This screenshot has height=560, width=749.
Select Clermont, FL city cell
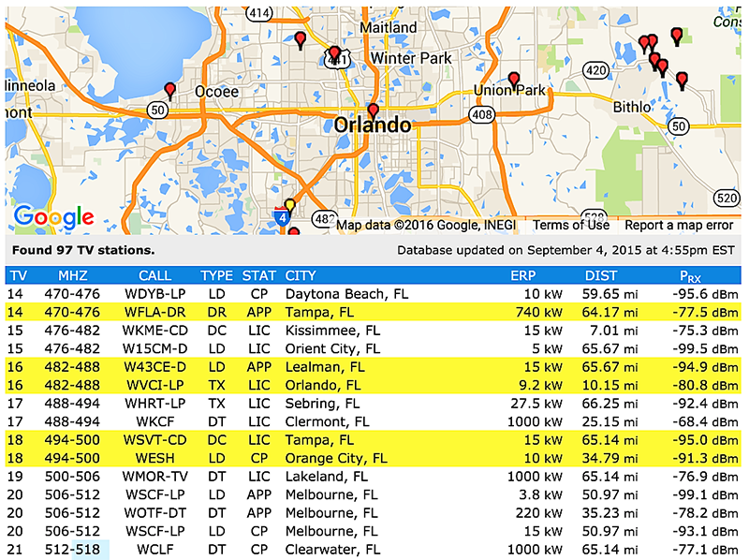point(327,421)
